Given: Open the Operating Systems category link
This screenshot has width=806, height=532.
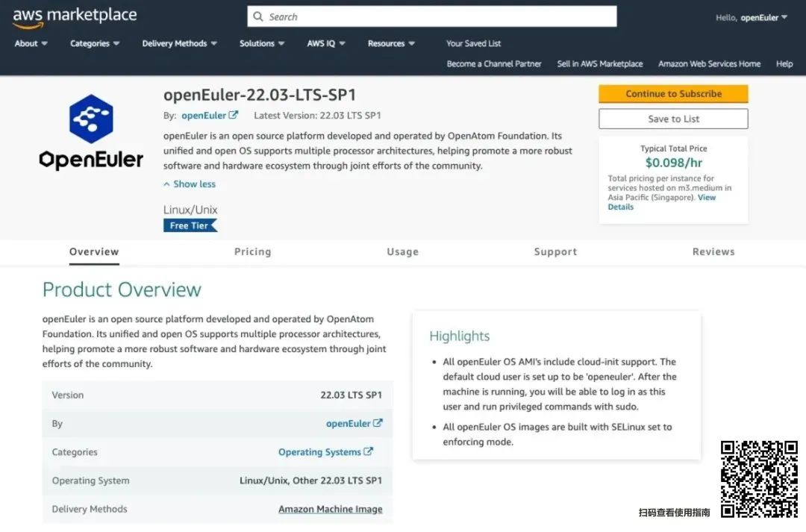Looking at the screenshot, I should (x=319, y=452).
